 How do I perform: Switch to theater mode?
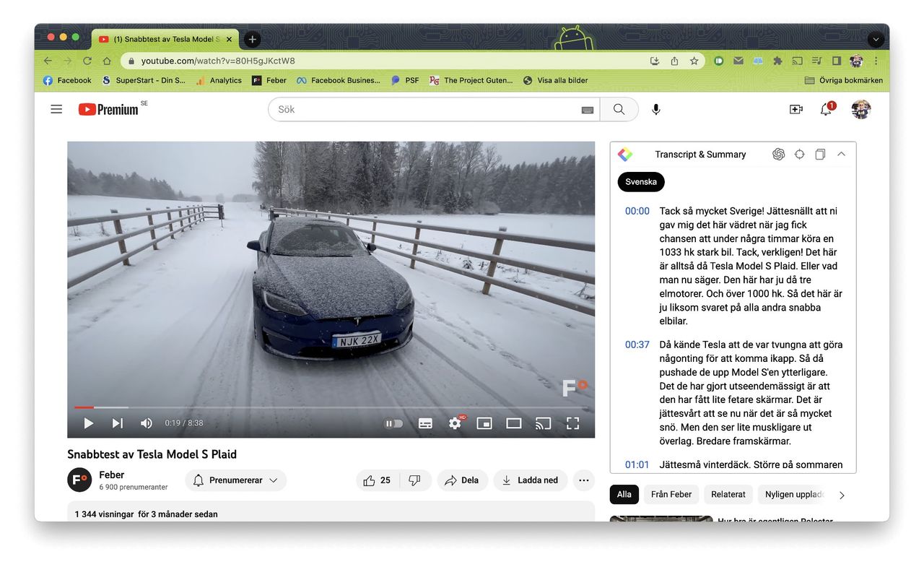coord(514,423)
